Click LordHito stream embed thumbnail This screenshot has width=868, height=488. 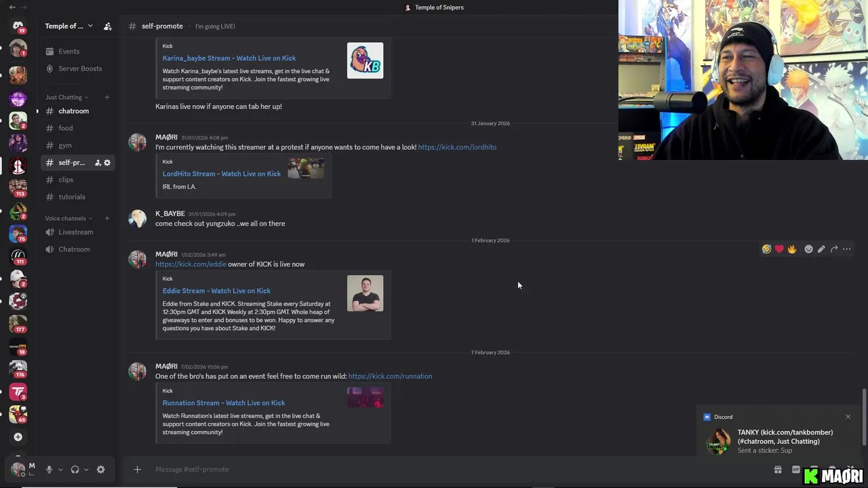[x=306, y=168]
